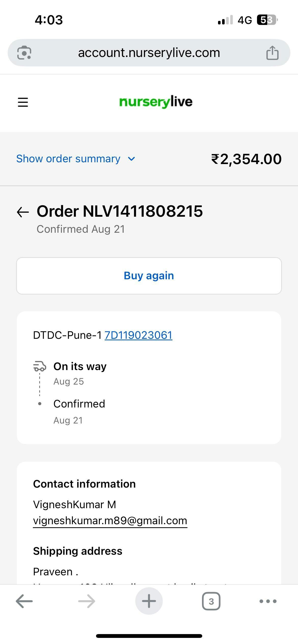298x644 pixels.
Task: Open a new tab with plus button
Action: pos(149,601)
